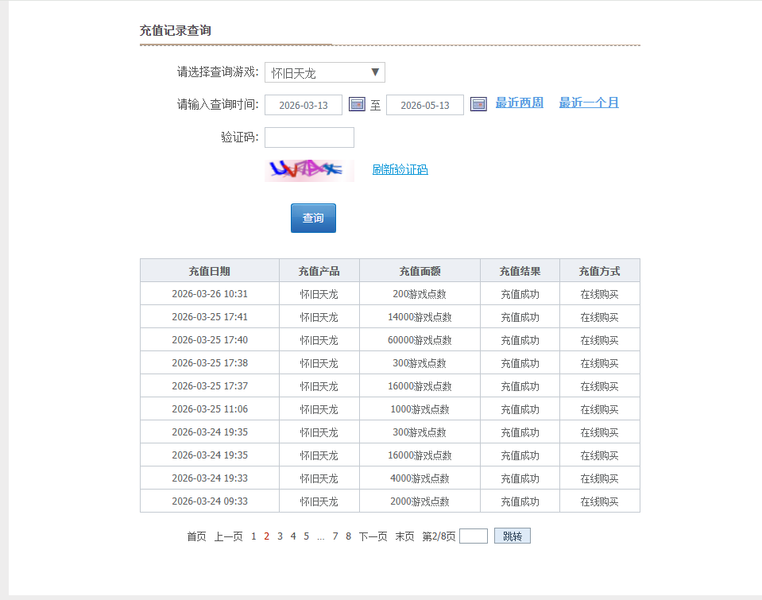Image resolution: width=762 pixels, height=600 pixels.
Task: Click the 最近一个月 link
Action: click(589, 103)
